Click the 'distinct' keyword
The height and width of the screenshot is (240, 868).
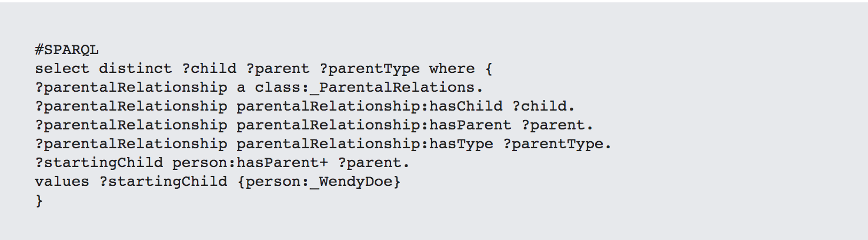[135, 69]
